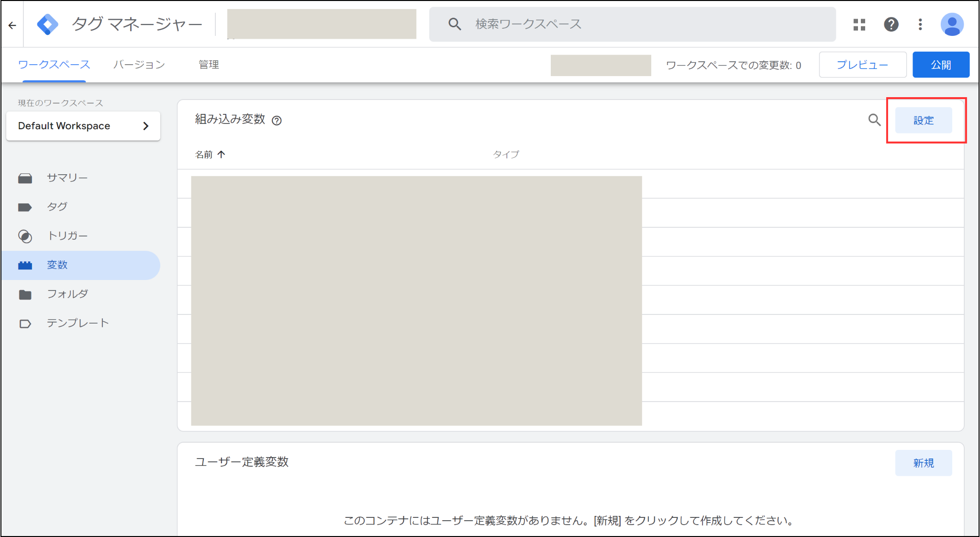The width and height of the screenshot is (980, 537).
Task: Click 新規 to create user-defined variable
Action: pos(923,463)
